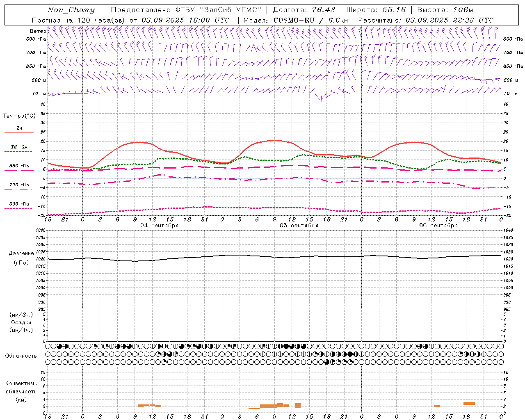Click the '700 гПа' temperature legend entry

(19, 185)
